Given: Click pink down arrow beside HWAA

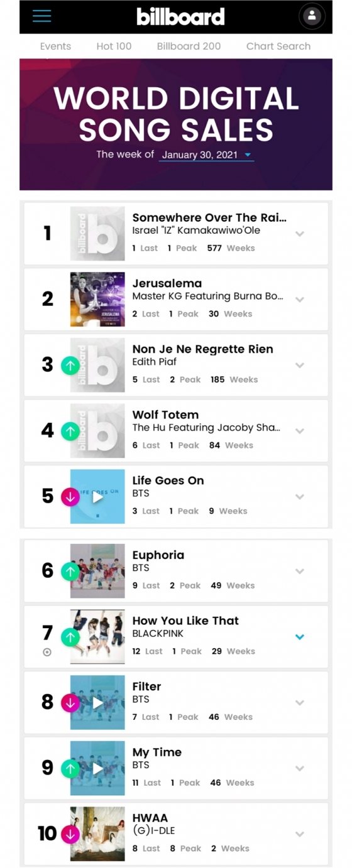Looking at the screenshot, I should coord(70,835).
